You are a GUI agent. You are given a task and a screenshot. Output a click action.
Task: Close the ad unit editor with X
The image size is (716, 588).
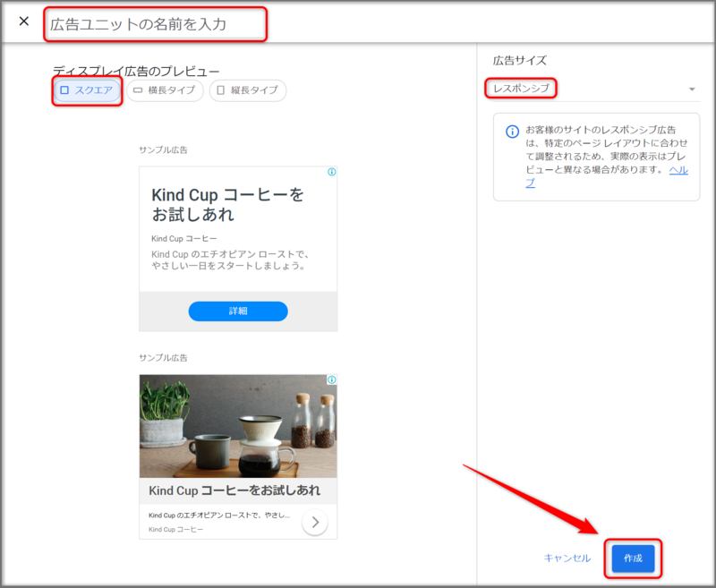click(24, 21)
